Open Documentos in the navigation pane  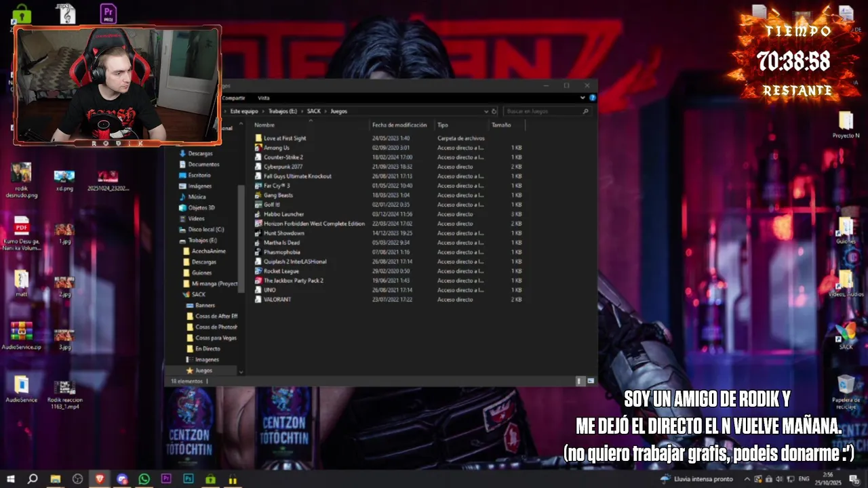203,165
